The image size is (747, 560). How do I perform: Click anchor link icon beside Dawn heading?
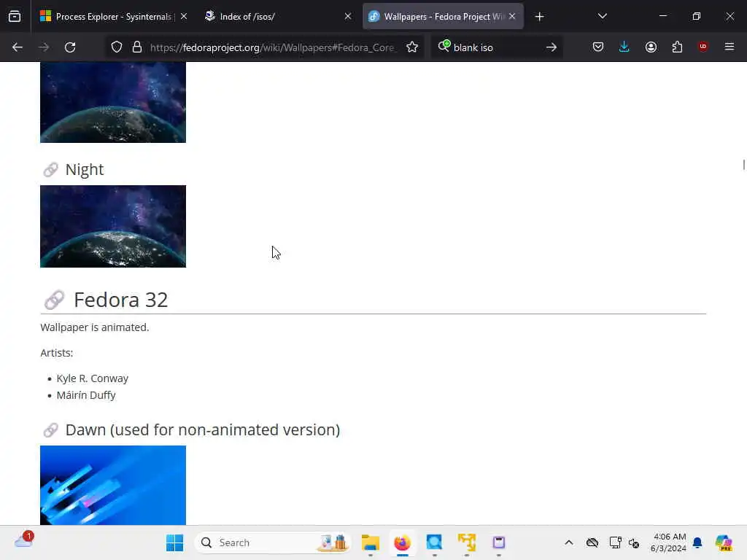pyautogui.click(x=50, y=430)
